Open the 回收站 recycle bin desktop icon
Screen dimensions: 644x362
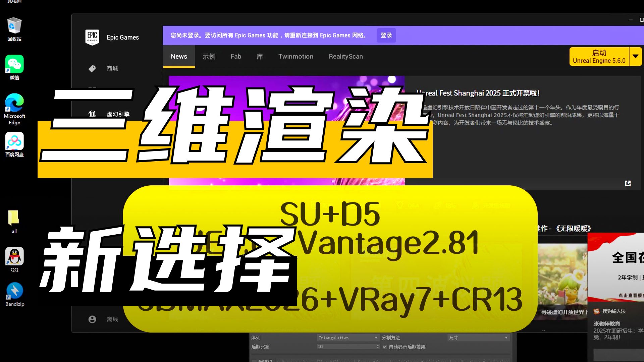pyautogui.click(x=14, y=29)
